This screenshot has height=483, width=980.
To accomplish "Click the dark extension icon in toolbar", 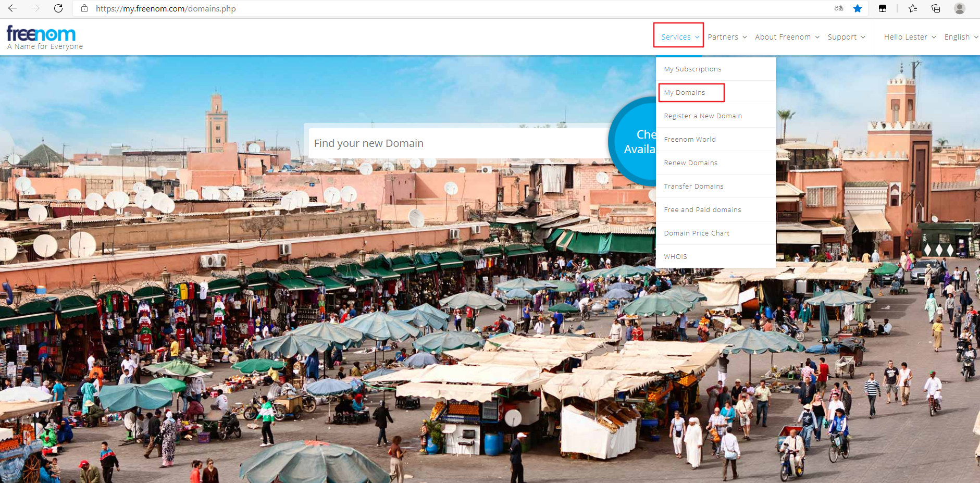I will click(883, 8).
